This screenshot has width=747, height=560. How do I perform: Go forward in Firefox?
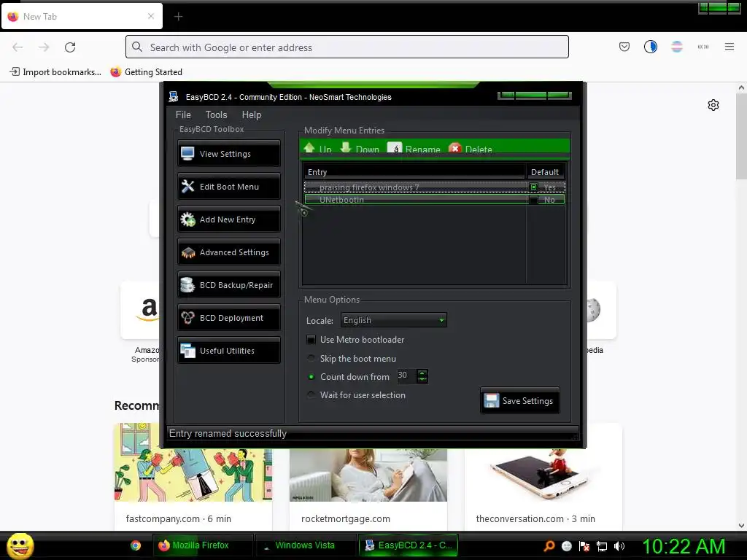44,47
